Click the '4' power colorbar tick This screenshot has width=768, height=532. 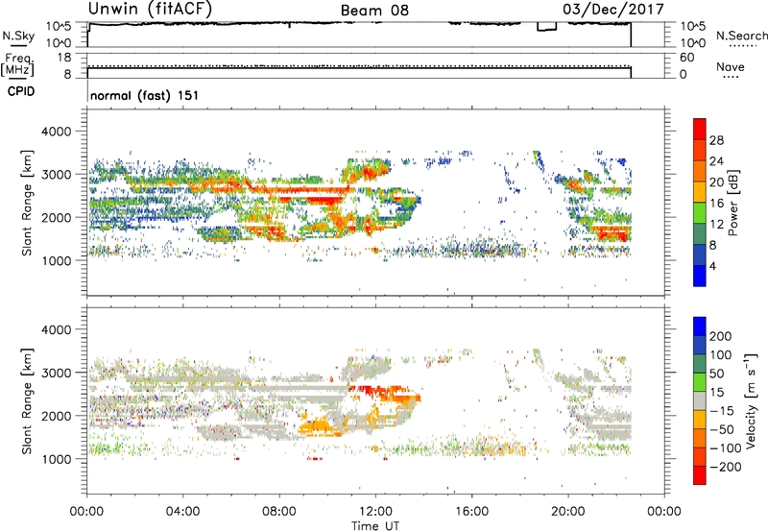pyautogui.click(x=713, y=266)
